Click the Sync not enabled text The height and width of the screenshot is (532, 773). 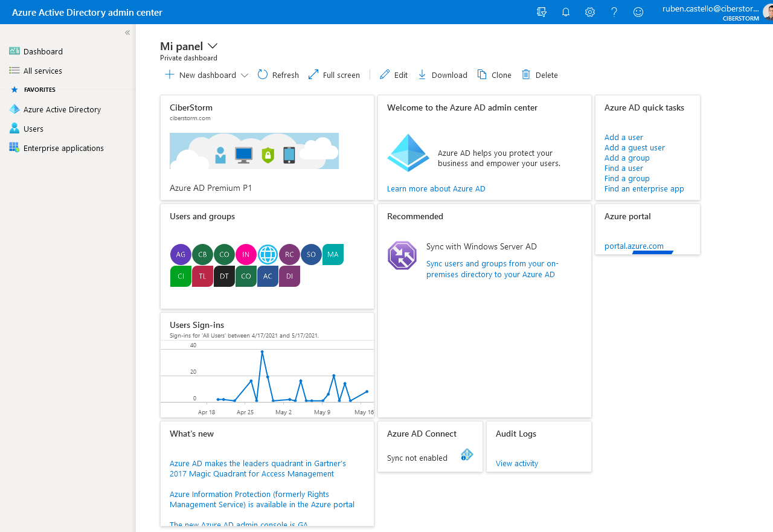417,458
